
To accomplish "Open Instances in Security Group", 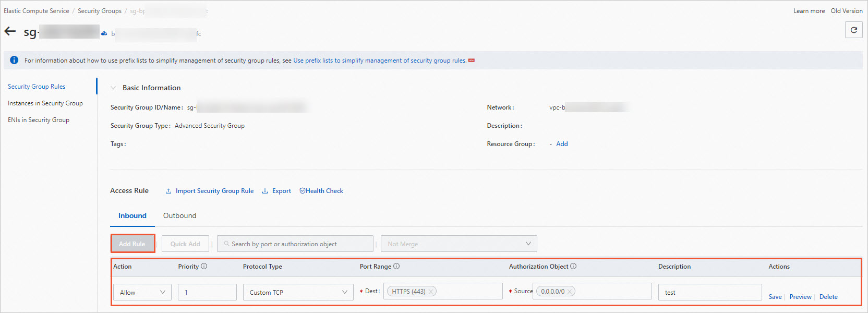I will pos(45,103).
